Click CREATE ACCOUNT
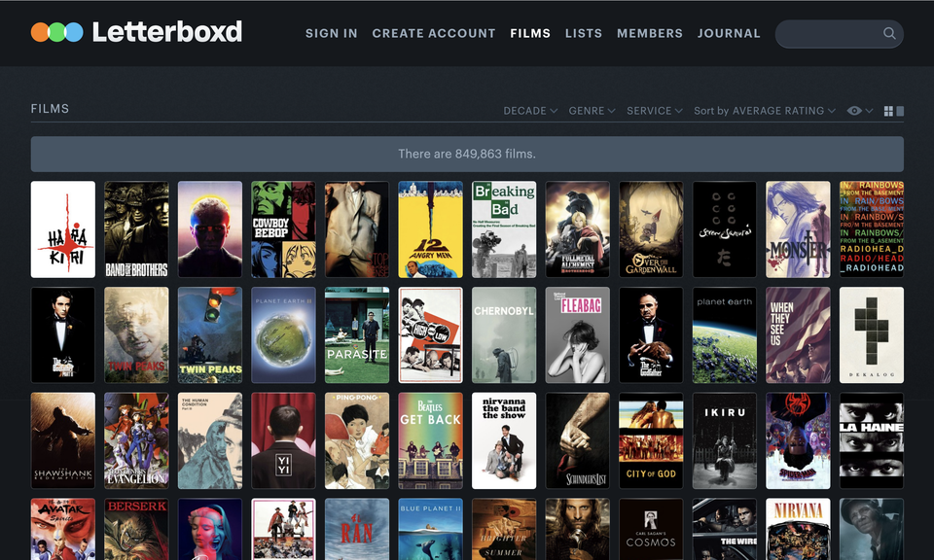 pyautogui.click(x=434, y=33)
